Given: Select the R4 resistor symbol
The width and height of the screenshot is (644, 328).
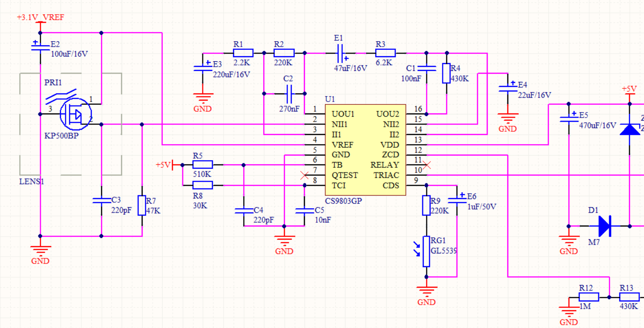Looking at the screenshot, I should (x=447, y=73).
